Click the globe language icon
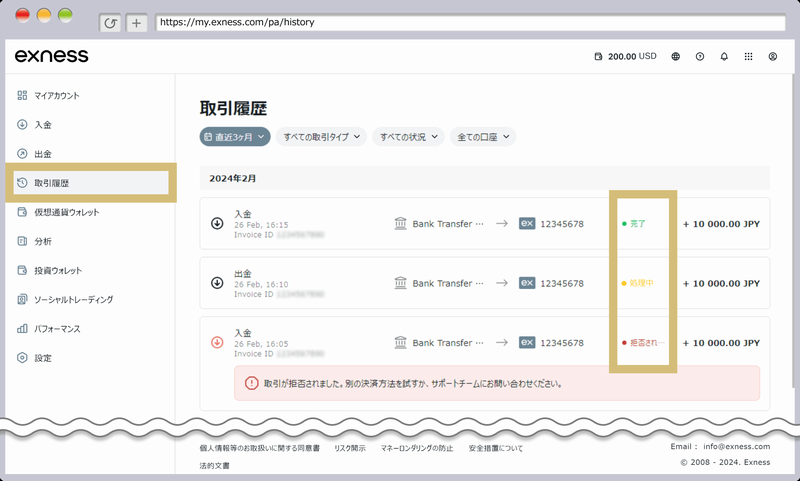This screenshot has height=481, width=800. [x=676, y=57]
